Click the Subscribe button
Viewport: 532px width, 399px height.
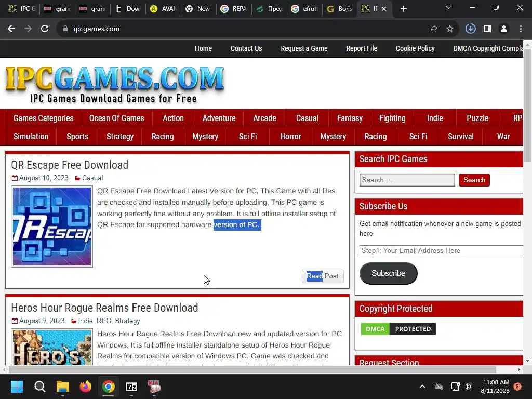388,273
